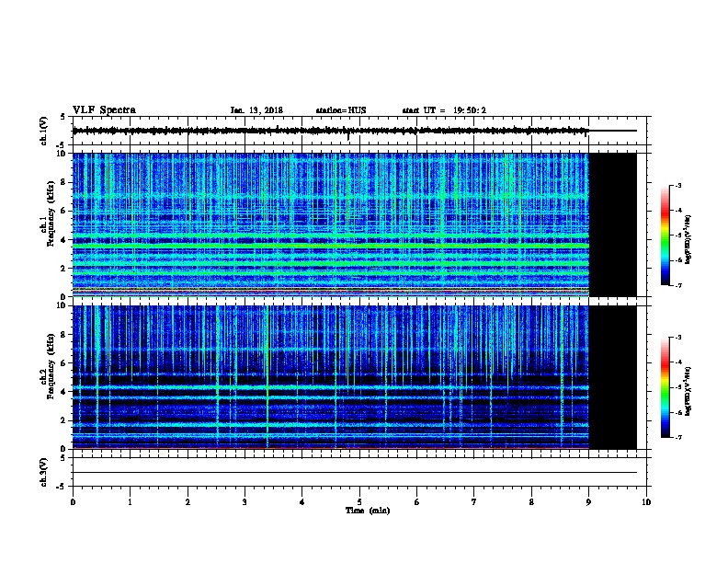Viewport: 728px width, 563px height.
Task: Click the '6' kHz tick on ch.2 frequency axis
Action: click(x=63, y=363)
